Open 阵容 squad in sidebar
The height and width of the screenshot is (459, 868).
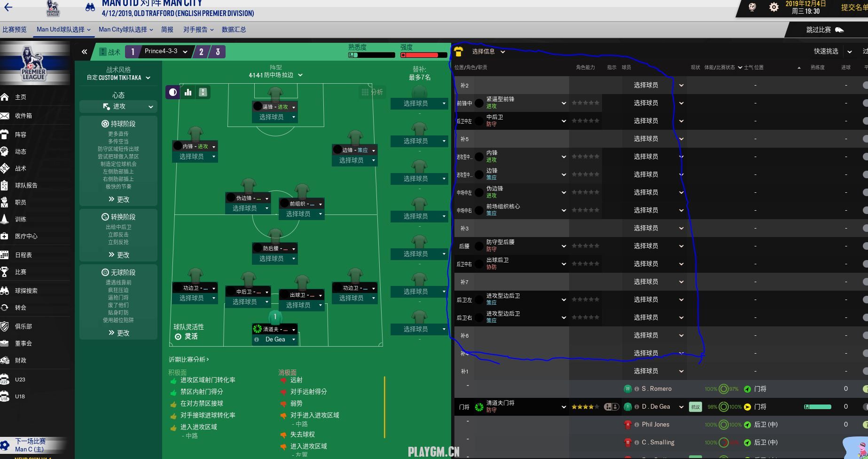tap(21, 135)
